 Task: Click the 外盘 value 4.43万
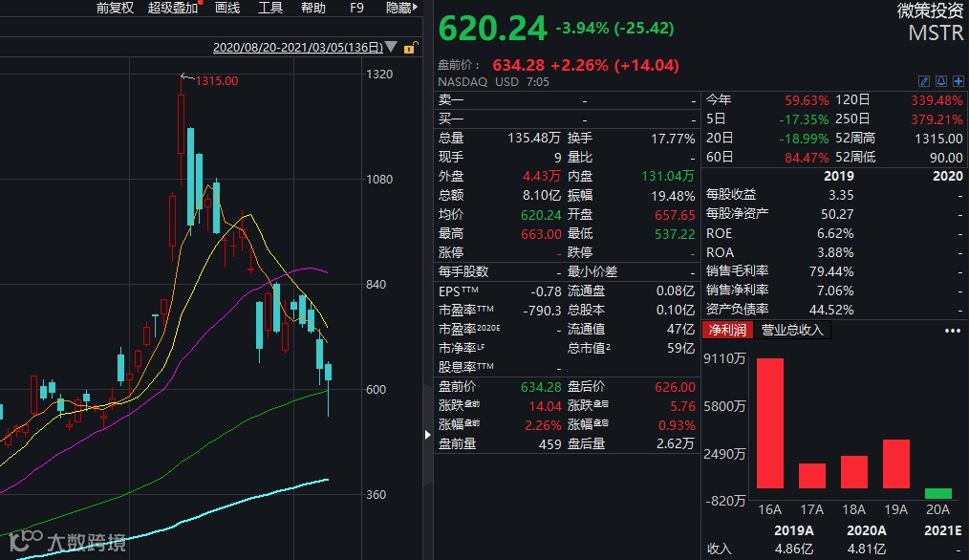coord(541,176)
